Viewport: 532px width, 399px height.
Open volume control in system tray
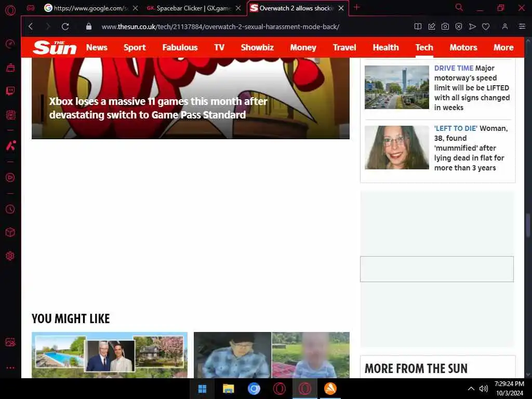click(484, 389)
